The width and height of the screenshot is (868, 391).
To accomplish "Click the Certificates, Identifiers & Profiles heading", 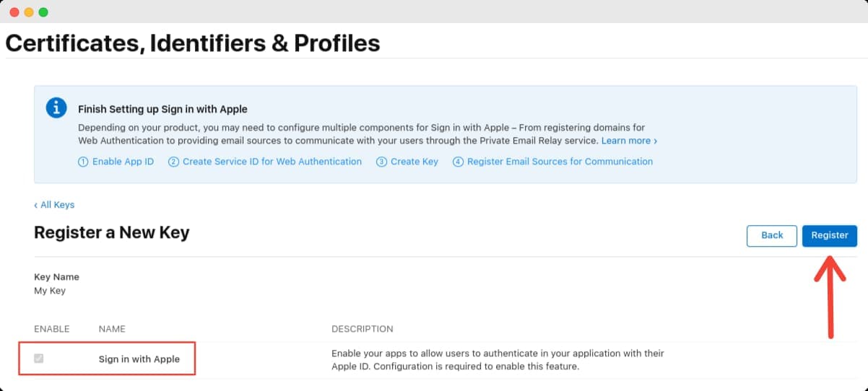I will pyautogui.click(x=193, y=43).
